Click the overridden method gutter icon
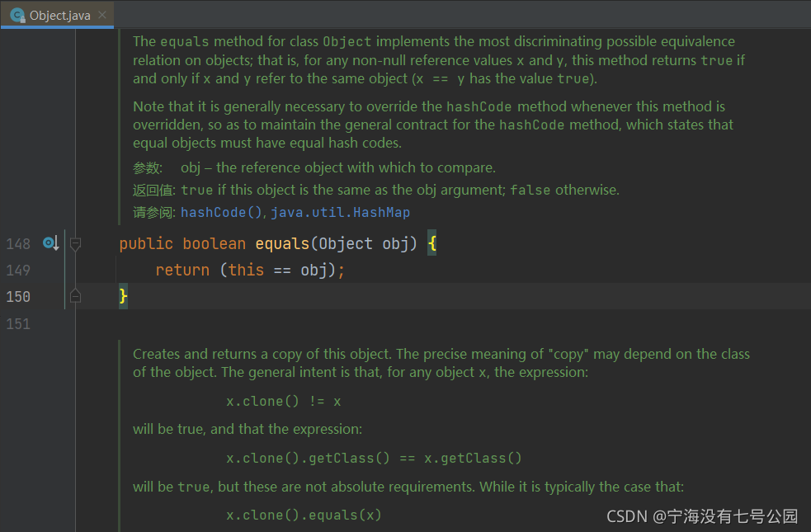This screenshot has height=532, width=811. [50, 243]
